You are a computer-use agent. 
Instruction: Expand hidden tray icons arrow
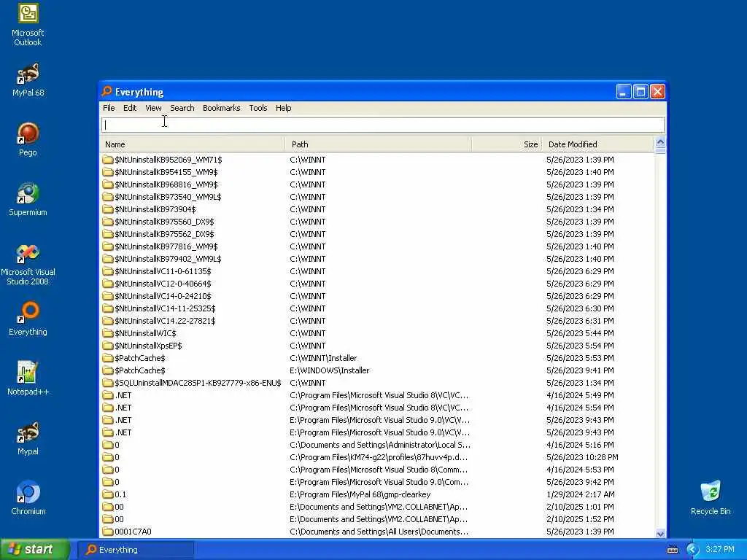tap(692, 550)
